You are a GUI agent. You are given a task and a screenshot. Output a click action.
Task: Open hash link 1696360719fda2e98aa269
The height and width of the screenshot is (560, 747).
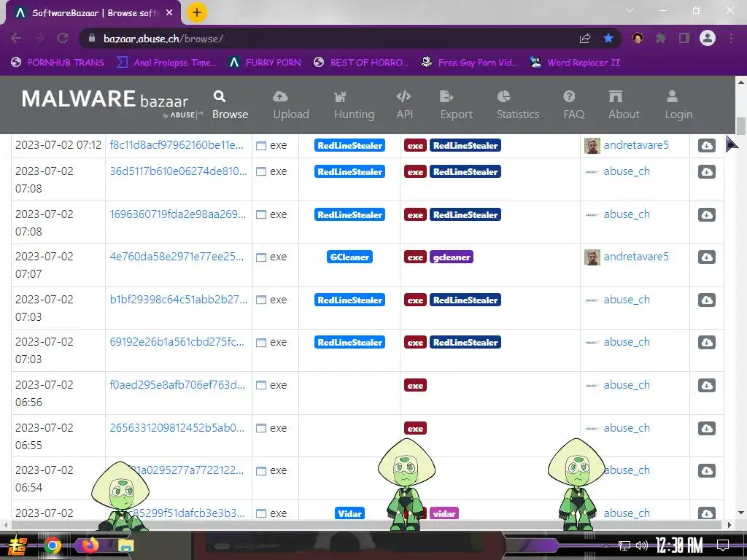[x=178, y=214]
